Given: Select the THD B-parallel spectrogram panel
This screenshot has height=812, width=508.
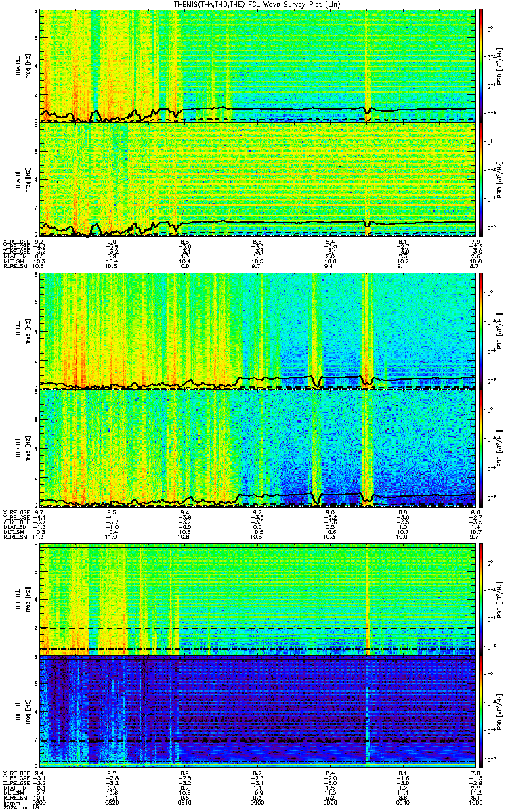Looking at the screenshot, I should (x=257, y=448).
